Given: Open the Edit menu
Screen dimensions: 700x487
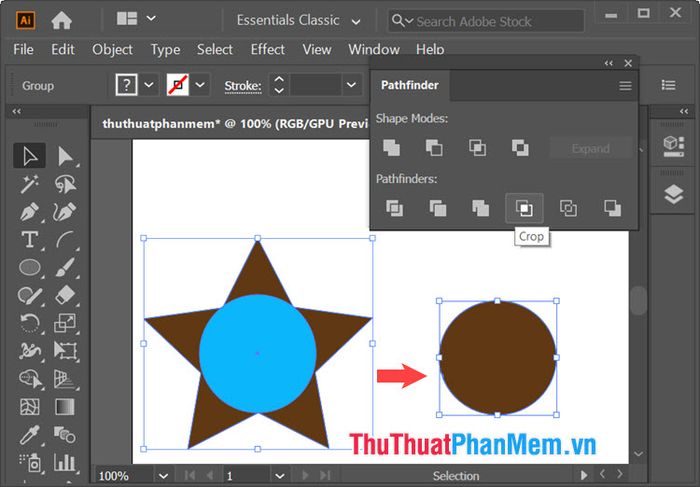Looking at the screenshot, I should [x=62, y=49].
